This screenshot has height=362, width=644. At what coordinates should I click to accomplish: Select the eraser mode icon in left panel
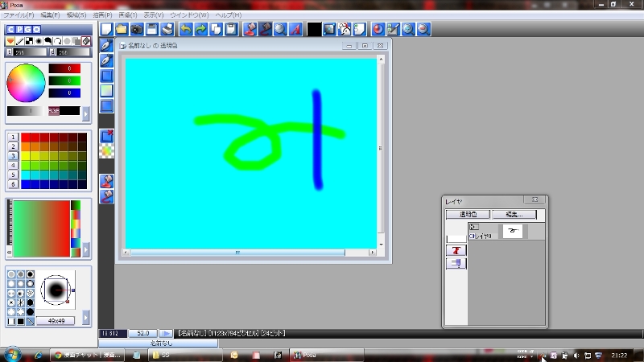tap(86, 41)
